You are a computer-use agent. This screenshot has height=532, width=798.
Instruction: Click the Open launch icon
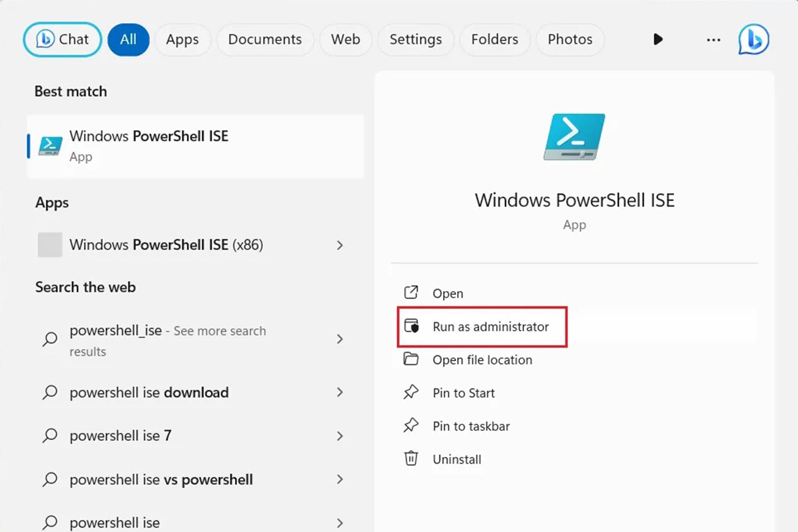[x=411, y=293]
